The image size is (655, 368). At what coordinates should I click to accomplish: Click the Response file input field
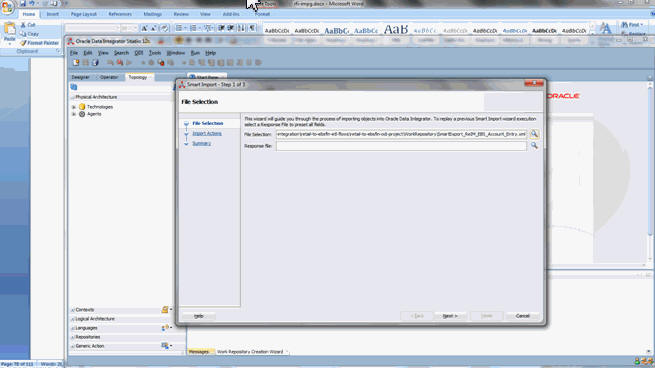401,146
